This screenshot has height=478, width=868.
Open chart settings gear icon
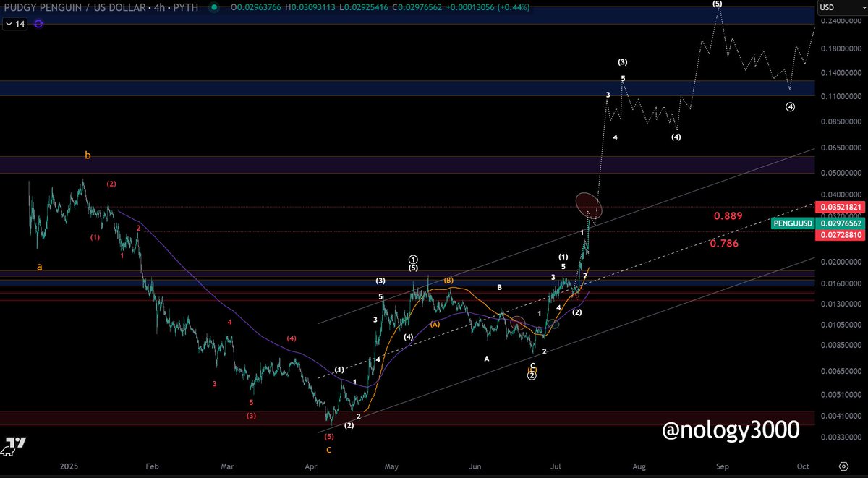(x=843, y=466)
